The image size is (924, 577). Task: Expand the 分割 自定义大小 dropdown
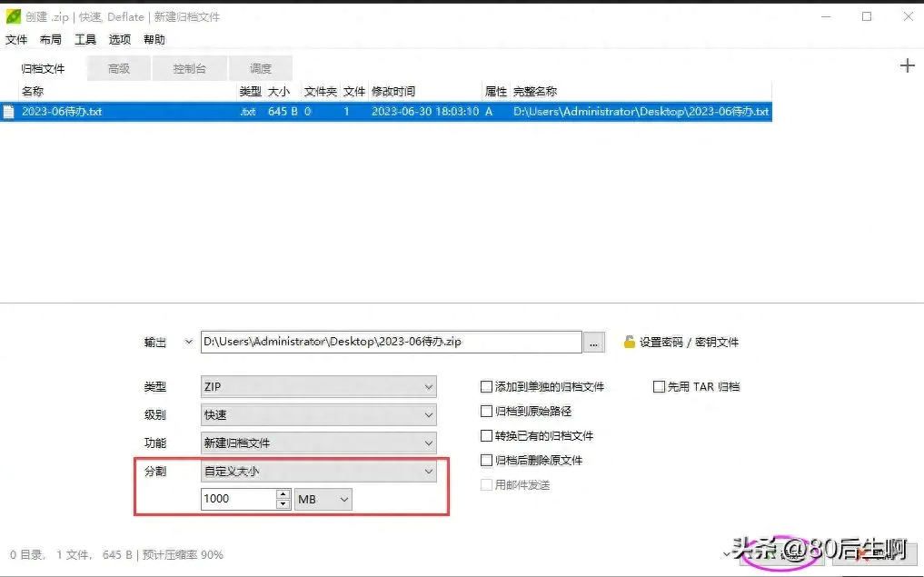[318, 472]
